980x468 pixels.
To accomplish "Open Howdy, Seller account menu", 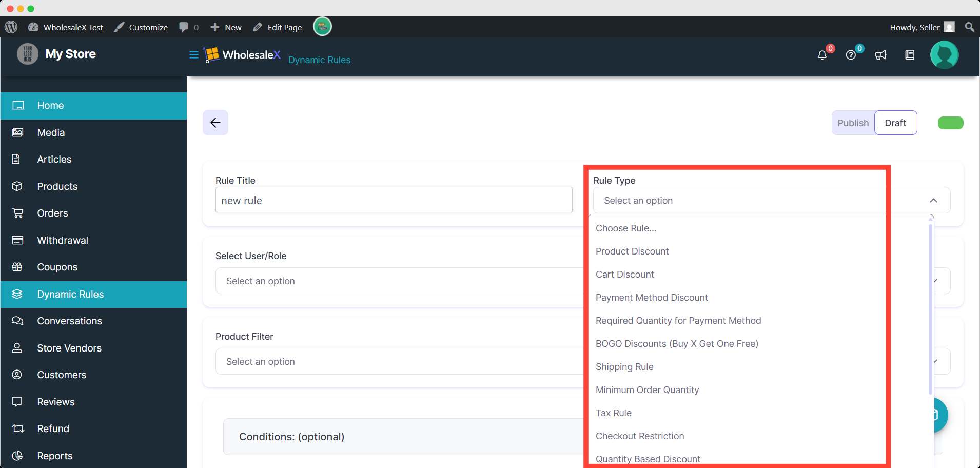I will point(922,27).
